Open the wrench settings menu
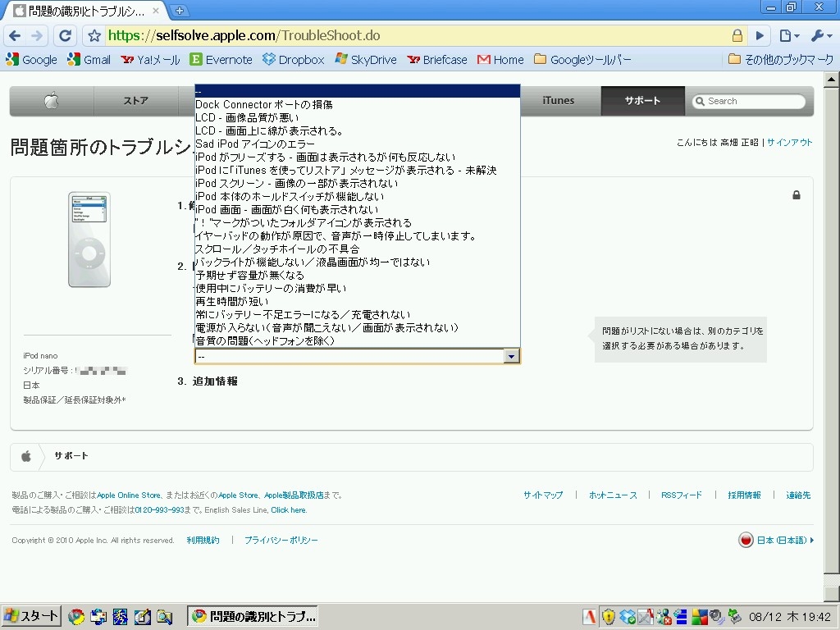 point(819,36)
